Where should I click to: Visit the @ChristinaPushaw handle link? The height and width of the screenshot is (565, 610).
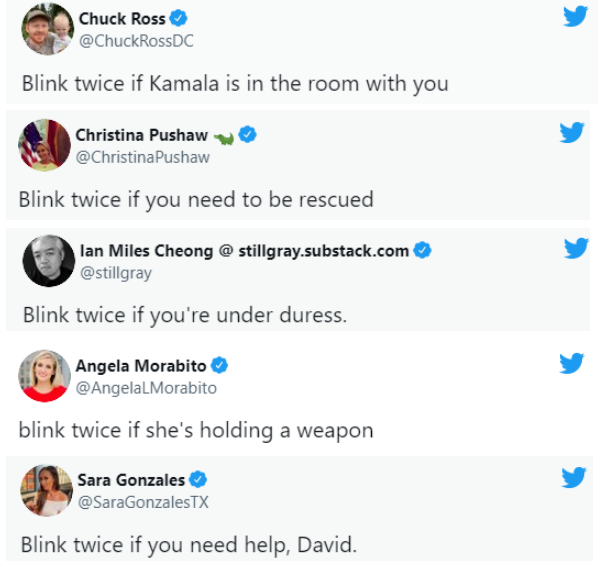point(143,157)
